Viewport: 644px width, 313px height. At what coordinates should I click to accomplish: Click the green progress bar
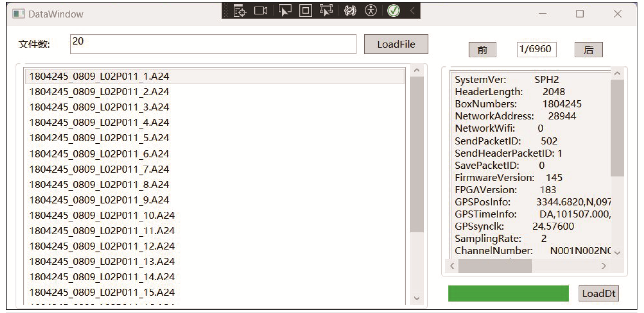click(x=508, y=293)
